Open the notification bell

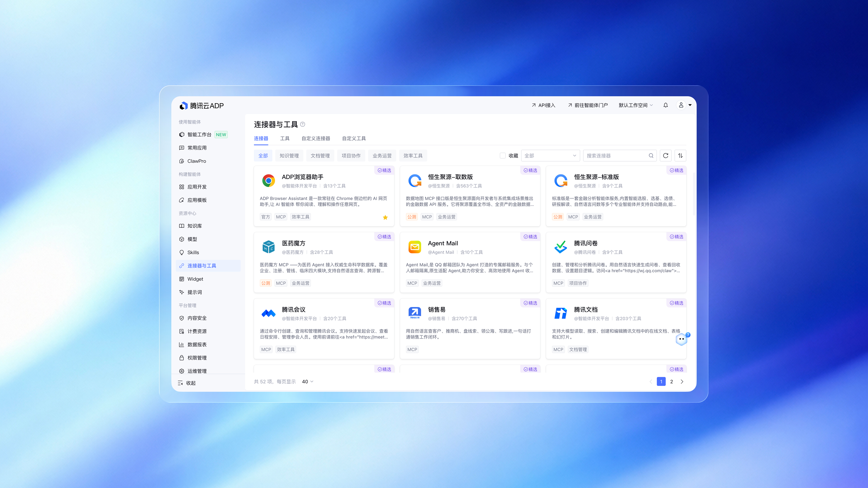coord(665,105)
